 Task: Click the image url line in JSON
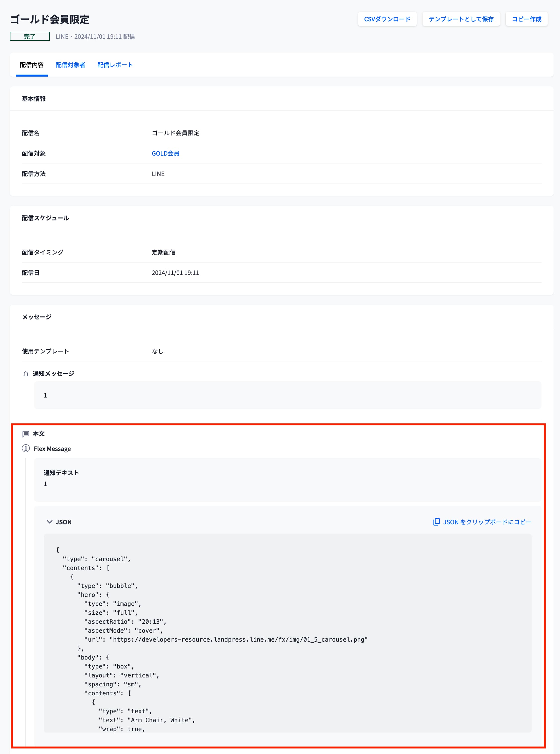click(x=226, y=639)
